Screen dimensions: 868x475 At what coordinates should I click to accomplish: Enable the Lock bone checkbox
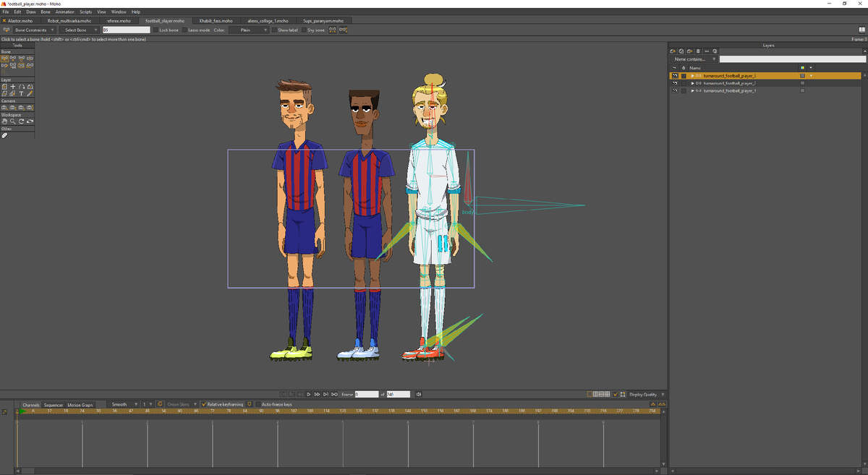pyautogui.click(x=156, y=30)
